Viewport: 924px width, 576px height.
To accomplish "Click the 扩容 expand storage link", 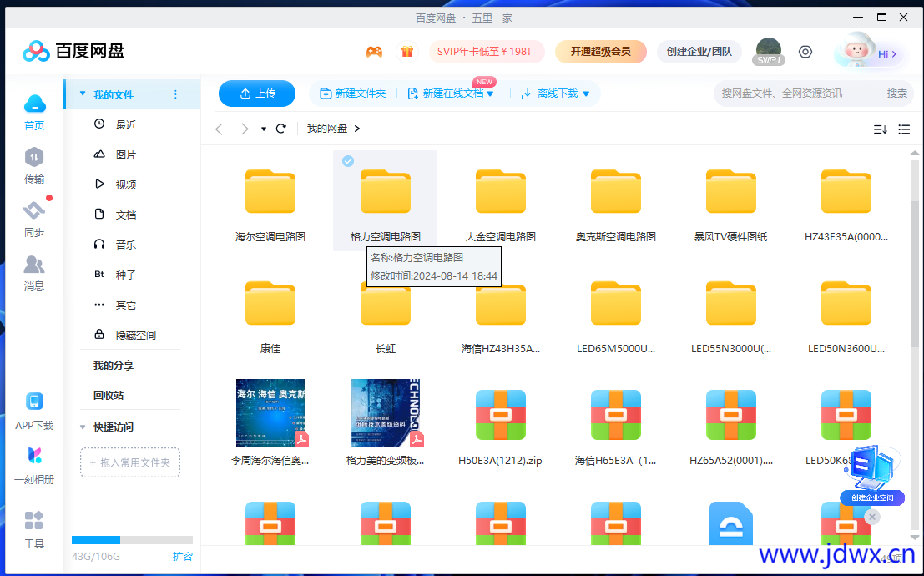I will tap(183, 556).
